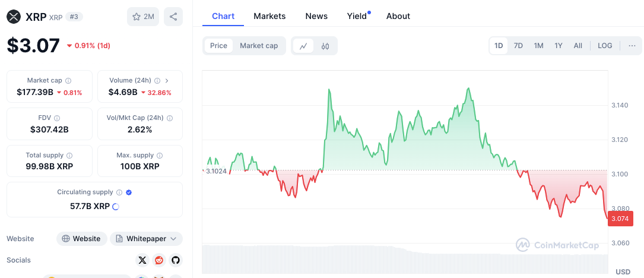This screenshot has height=278, width=644.
Task: Open the X (Twitter) social icon
Action: [x=142, y=260]
